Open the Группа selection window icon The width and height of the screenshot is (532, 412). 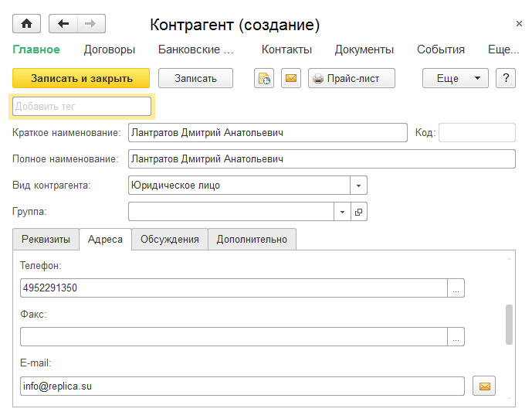359,211
